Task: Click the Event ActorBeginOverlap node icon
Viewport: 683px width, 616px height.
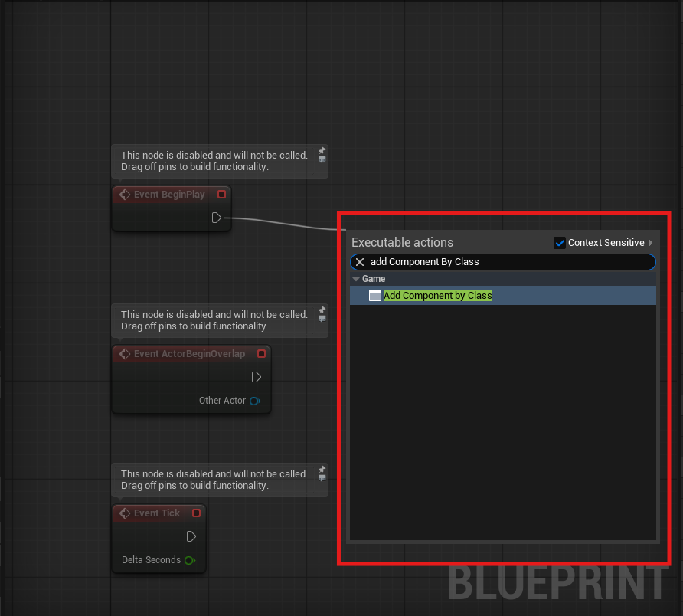Action: [x=125, y=353]
